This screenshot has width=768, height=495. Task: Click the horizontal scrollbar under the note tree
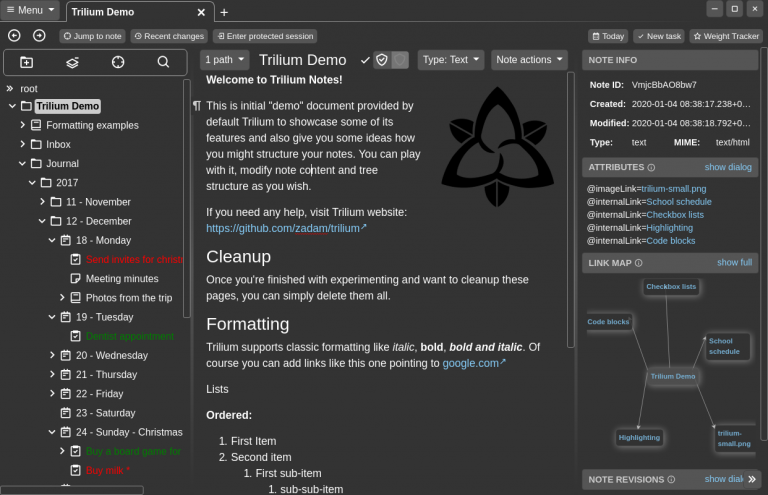pyautogui.click(x=72, y=490)
